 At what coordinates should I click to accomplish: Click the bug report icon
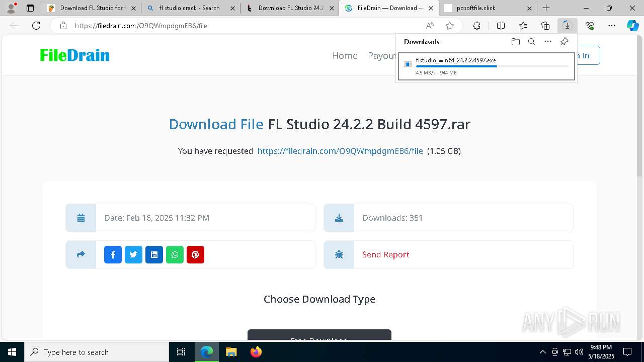click(339, 254)
